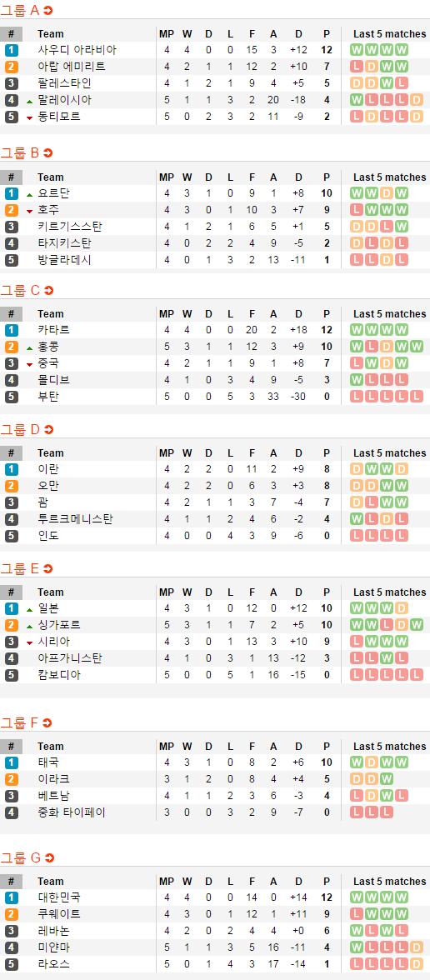Click the first L result badge for 호주
Image resolution: width=430 pixels, height=980 pixels.
[357, 210]
